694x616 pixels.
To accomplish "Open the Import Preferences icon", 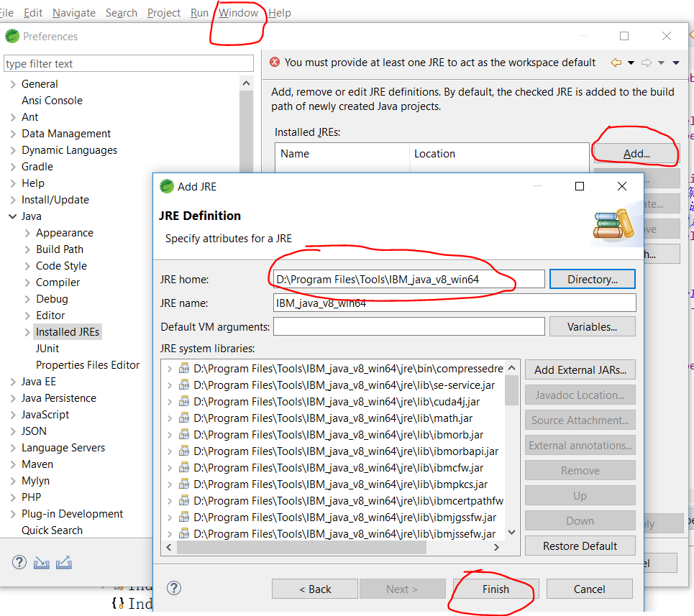I will click(41, 563).
